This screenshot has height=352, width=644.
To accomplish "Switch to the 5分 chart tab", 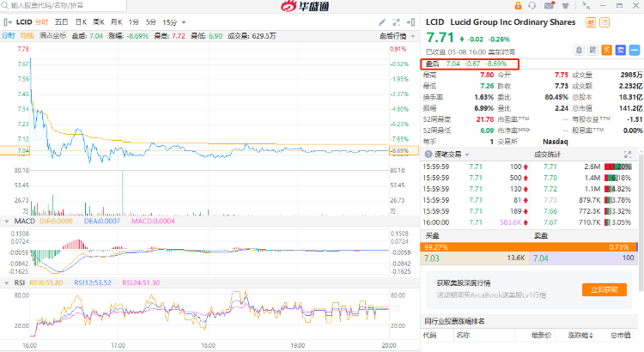I will click(x=151, y=22).
